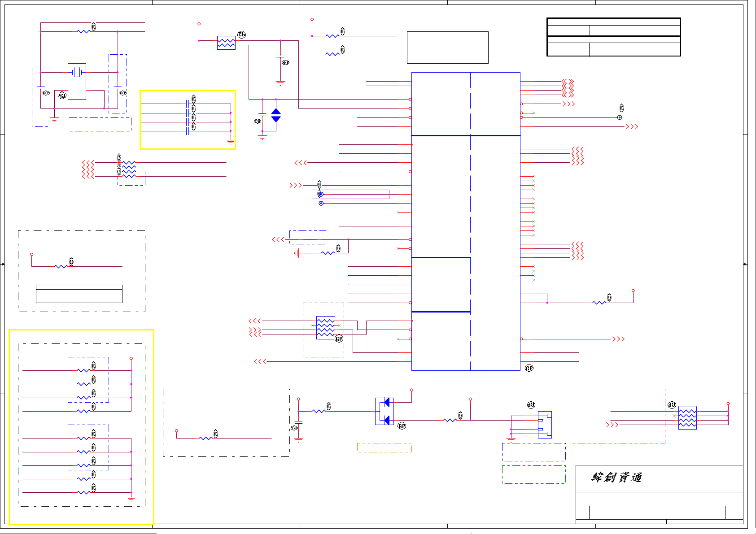The image size is (756, 534).
Task: Select the crystal oscillator symbol
Action: (77, 72)
